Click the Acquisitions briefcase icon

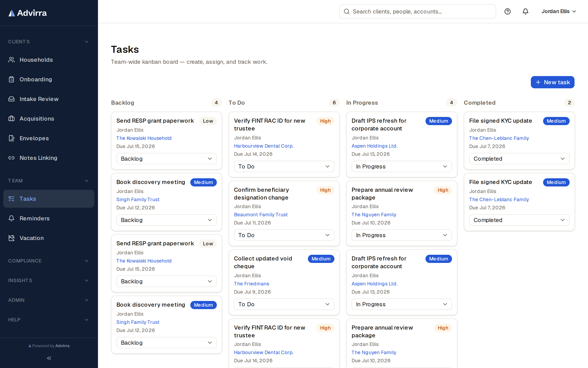[x=11, y=119]
